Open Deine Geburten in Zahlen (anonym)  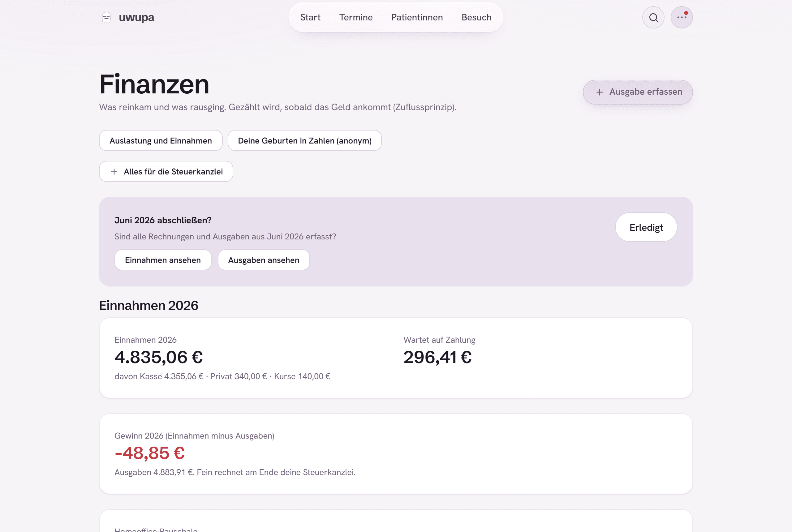coord(304,140)
